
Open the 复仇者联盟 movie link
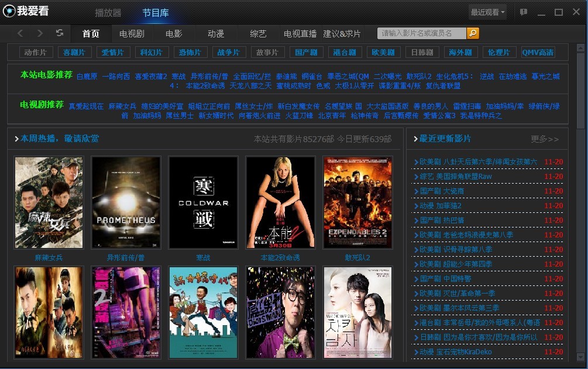tap(443, 86)
